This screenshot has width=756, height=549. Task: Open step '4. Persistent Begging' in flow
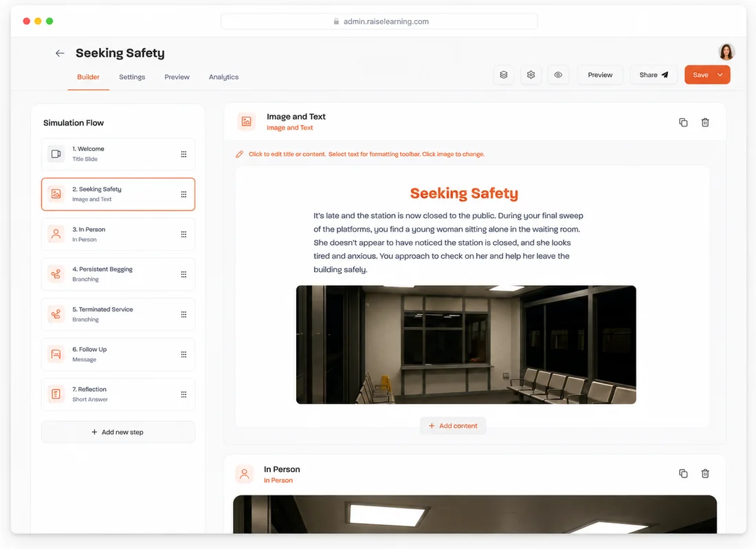point(118,274)
